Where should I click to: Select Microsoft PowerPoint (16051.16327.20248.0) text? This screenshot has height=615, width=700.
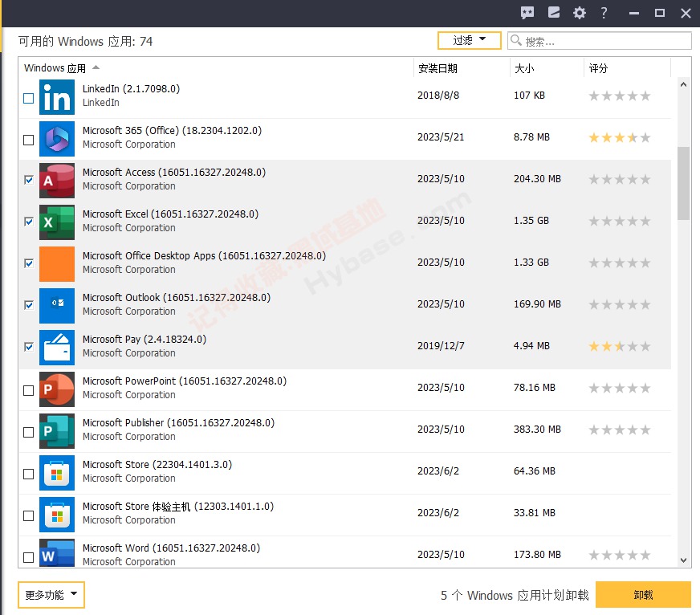click(185, 381)
